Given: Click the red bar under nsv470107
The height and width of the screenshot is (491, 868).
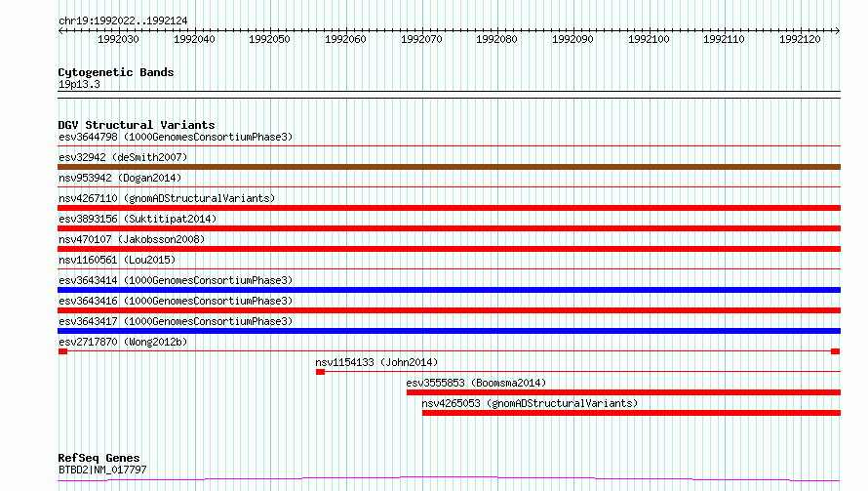Looking at the screenshot, I should click(449, 249).
